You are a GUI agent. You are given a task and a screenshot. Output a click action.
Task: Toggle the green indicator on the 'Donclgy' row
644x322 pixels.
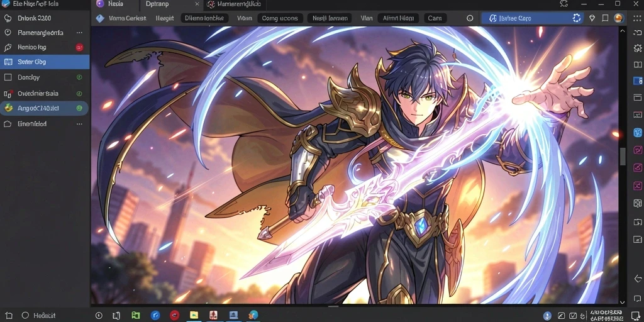(x=79, y=77)
